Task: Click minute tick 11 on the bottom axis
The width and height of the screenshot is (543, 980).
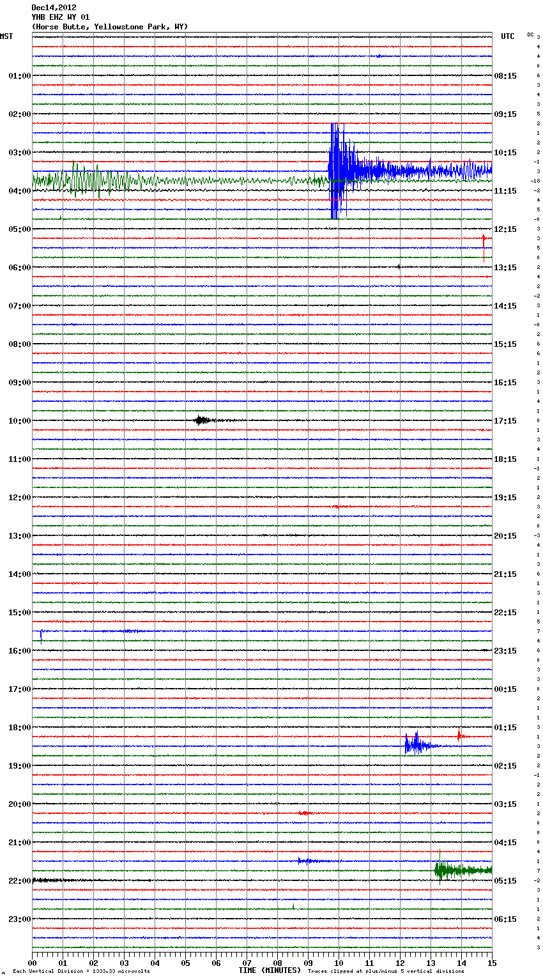Action: tap(369, 963)
